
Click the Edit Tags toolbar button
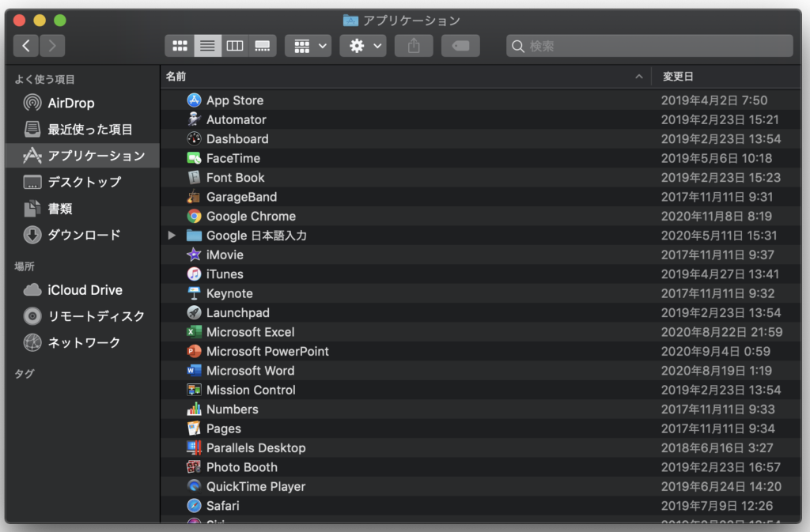click(x=460, y=46)
